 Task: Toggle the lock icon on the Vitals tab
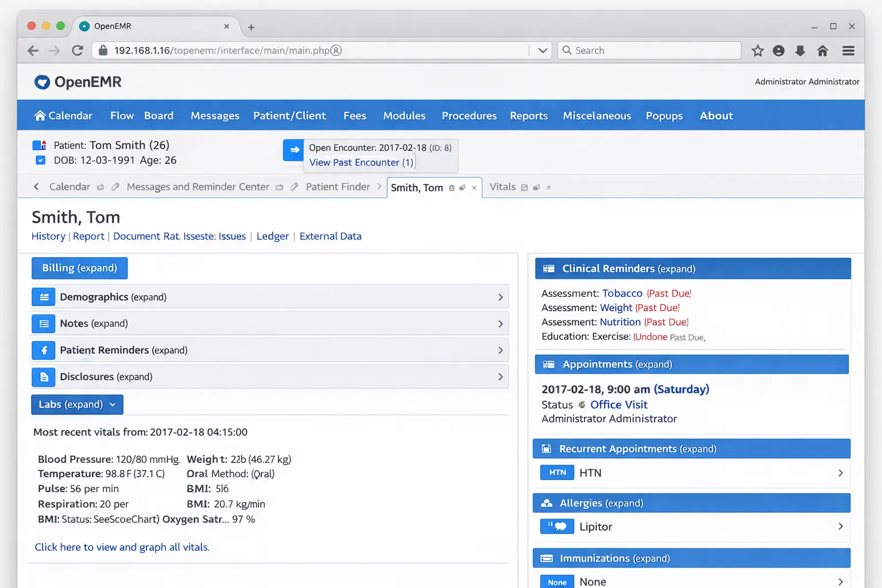pos(536,187)
